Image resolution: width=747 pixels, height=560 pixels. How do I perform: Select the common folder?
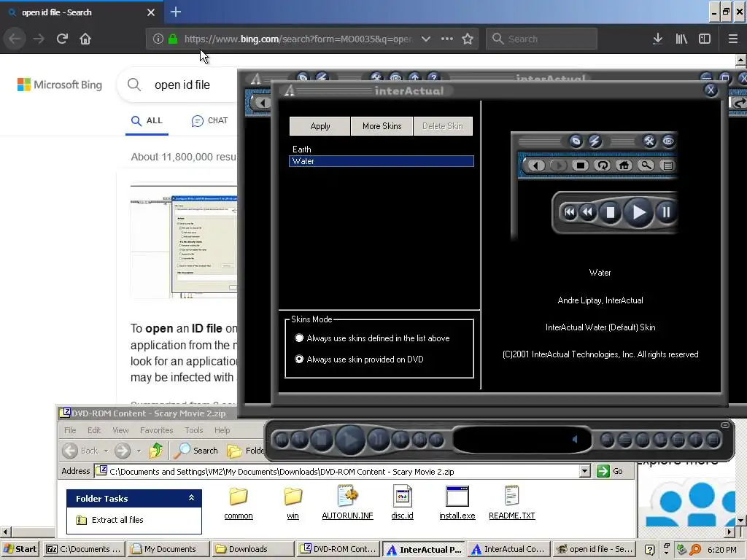click(x=239, y=503)
